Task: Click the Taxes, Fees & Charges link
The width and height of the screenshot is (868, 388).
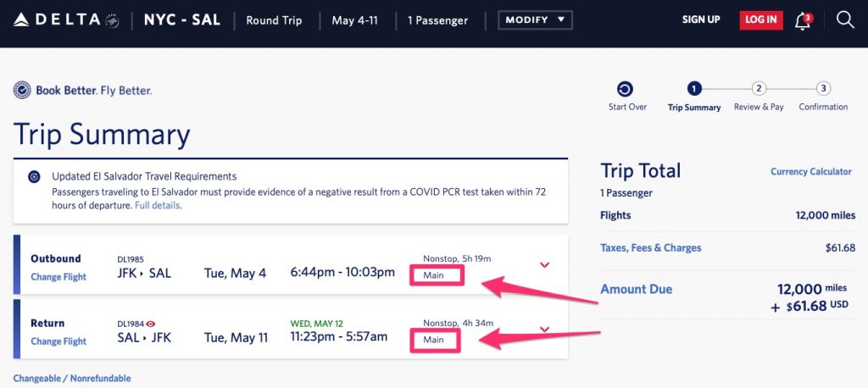Action: pyautogui.click(x=650, y=248)
